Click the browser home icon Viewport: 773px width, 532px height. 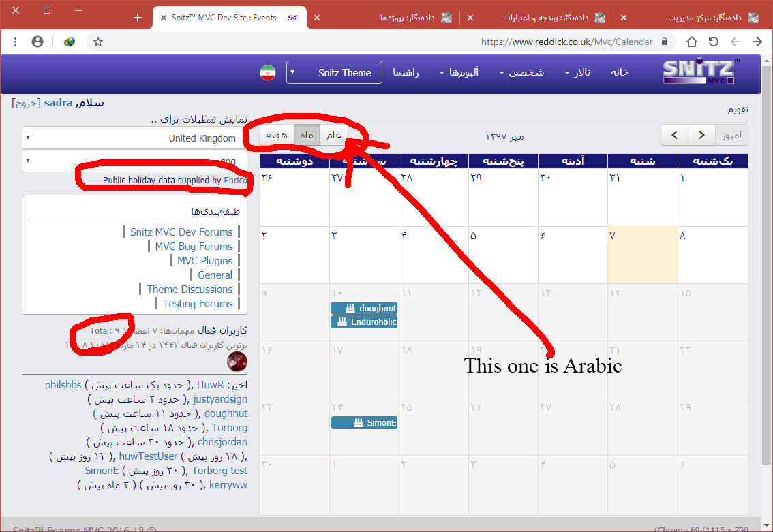coord(692,42)
